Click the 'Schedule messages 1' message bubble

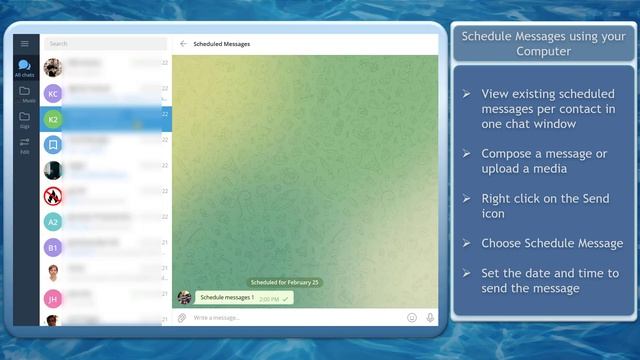click(244, 298)
